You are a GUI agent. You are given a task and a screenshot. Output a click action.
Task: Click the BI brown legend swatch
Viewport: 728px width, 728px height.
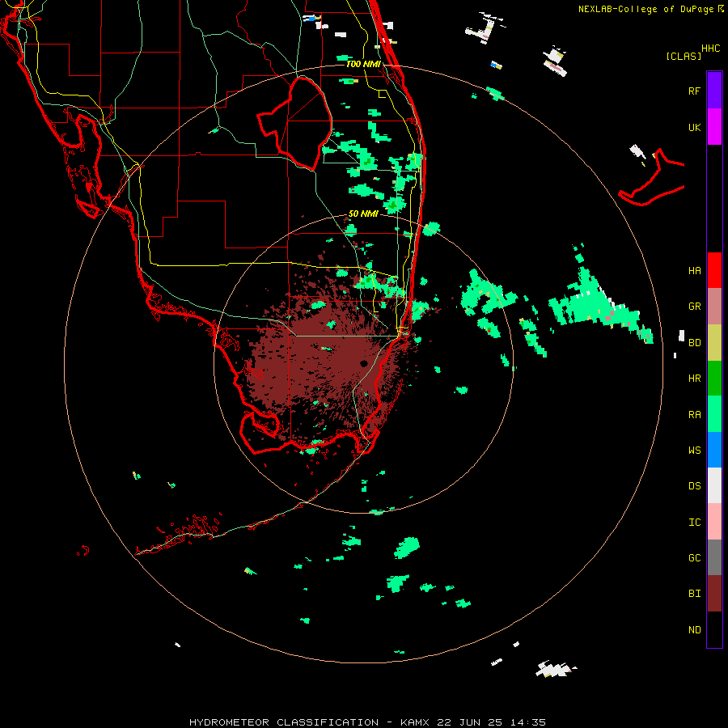(x=714, y=594)
